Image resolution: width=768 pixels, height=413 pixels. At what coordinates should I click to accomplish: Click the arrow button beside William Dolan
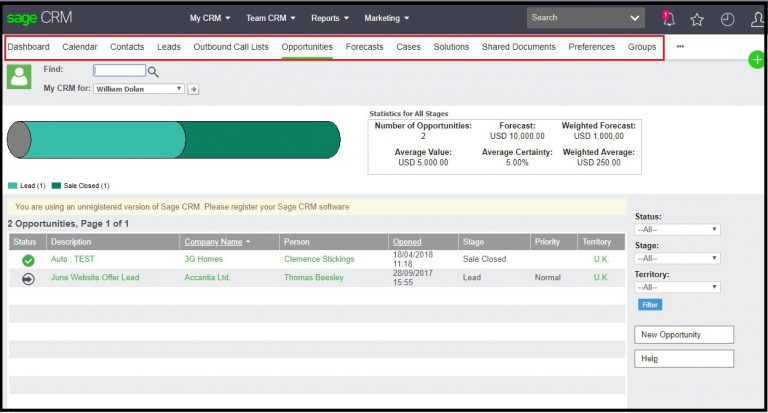click(194, 89)
